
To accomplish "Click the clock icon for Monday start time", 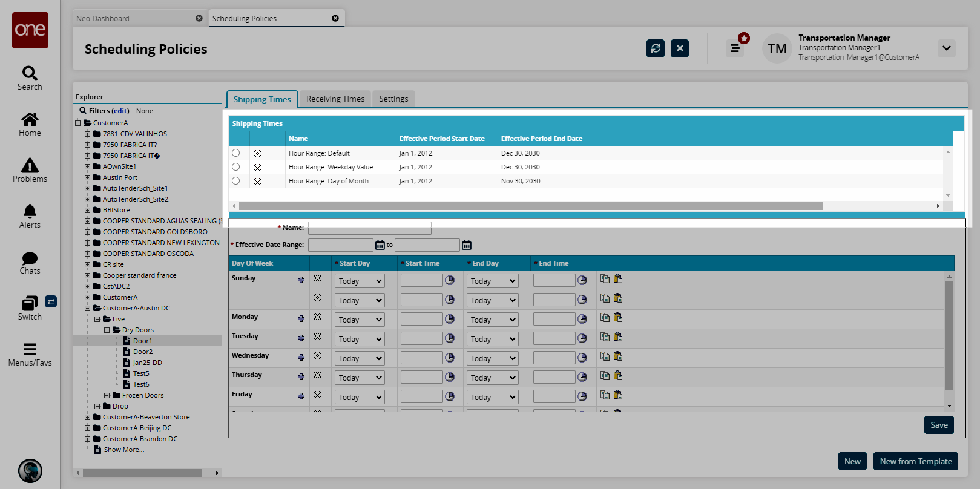I will pyautogui.click(x=450, y=318).
